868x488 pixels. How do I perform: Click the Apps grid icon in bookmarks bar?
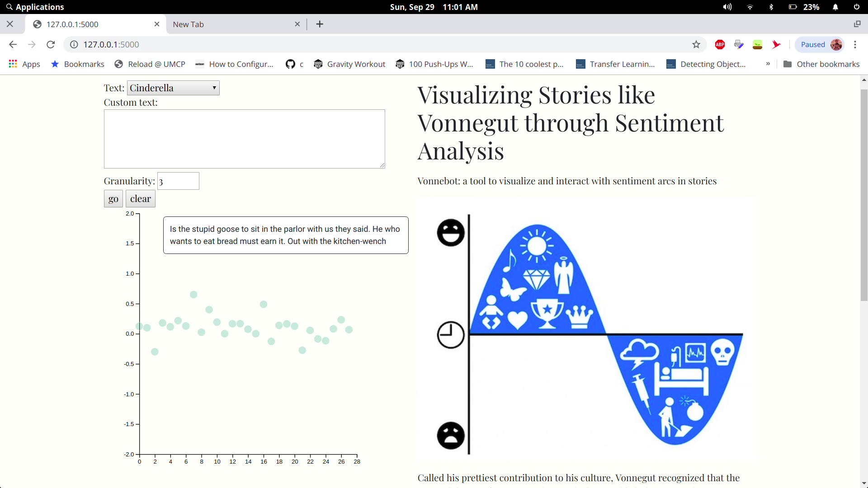(13, 64)
